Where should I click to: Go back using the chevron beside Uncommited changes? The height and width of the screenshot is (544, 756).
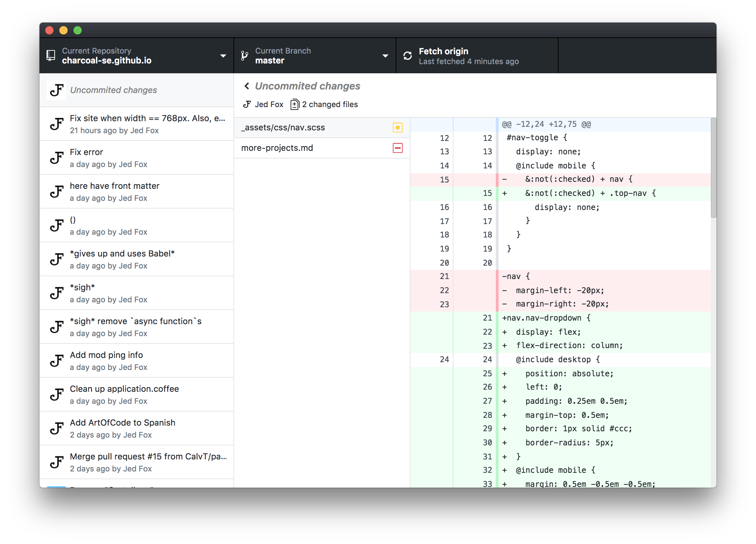pos(247,86)
